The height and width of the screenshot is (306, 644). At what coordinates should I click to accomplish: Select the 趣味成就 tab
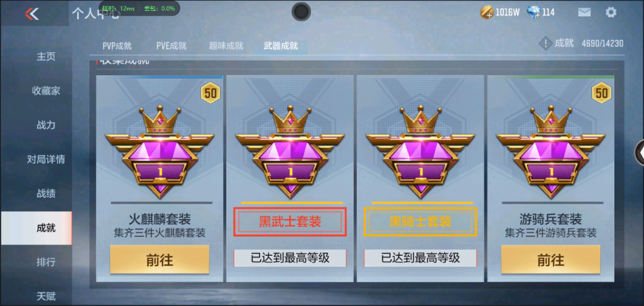(226, 46)
